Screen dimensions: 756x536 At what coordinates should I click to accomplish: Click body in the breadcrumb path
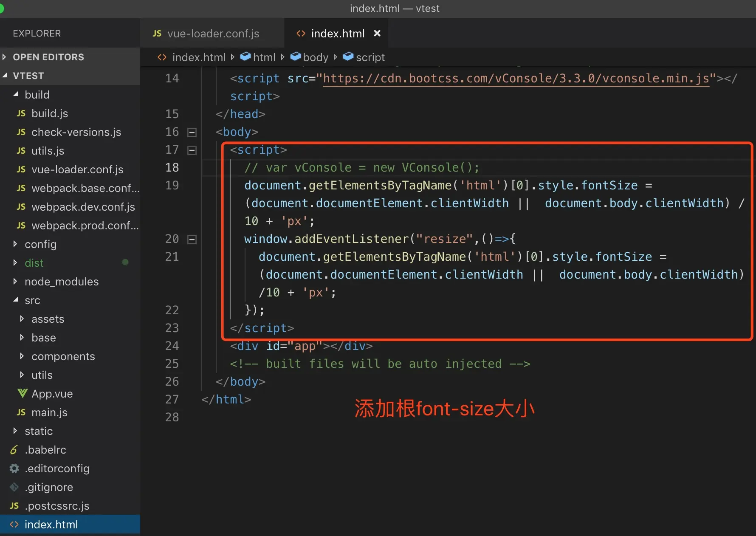click(316, 57)
